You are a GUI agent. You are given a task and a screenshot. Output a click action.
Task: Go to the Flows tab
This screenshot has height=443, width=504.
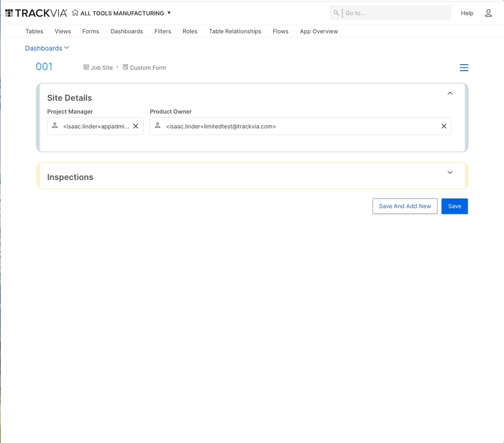coord(280,31)
